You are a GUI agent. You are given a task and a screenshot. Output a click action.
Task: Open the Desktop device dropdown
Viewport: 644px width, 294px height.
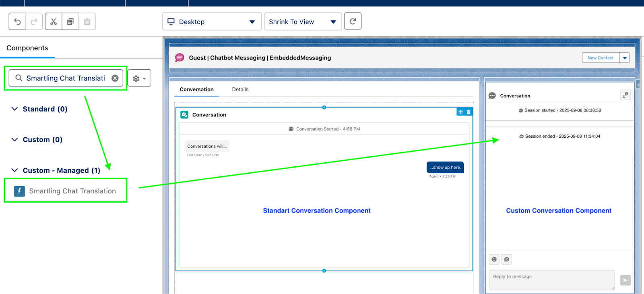click(212, 22)
